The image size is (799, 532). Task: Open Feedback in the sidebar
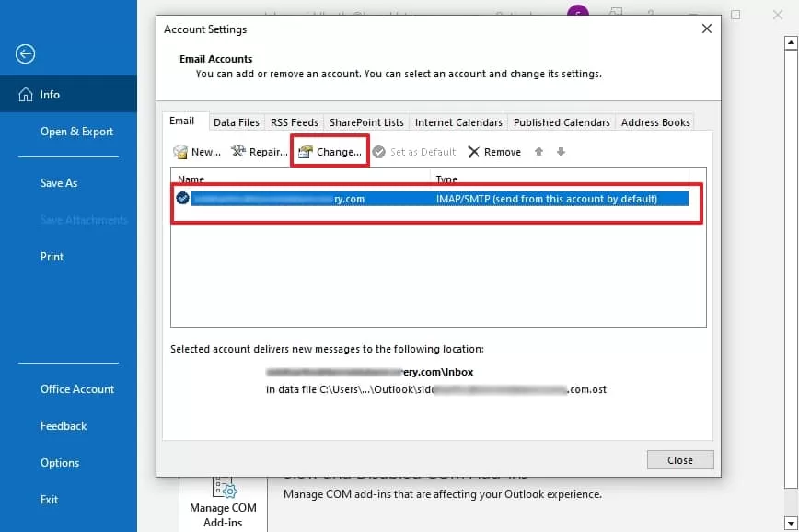tap(64, 426)
